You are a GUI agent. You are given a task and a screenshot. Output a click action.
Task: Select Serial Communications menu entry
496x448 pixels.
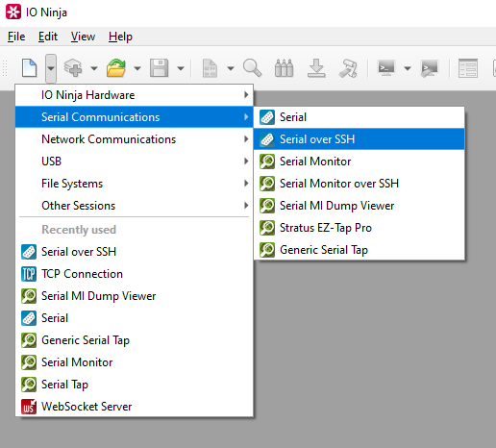pyautogui.click(x=135, y=117)
